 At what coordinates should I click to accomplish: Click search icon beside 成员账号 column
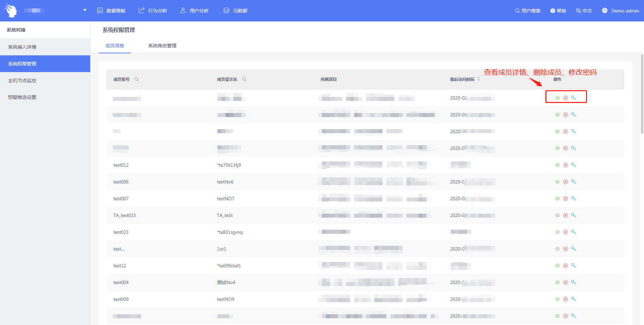tap(137, 79)
